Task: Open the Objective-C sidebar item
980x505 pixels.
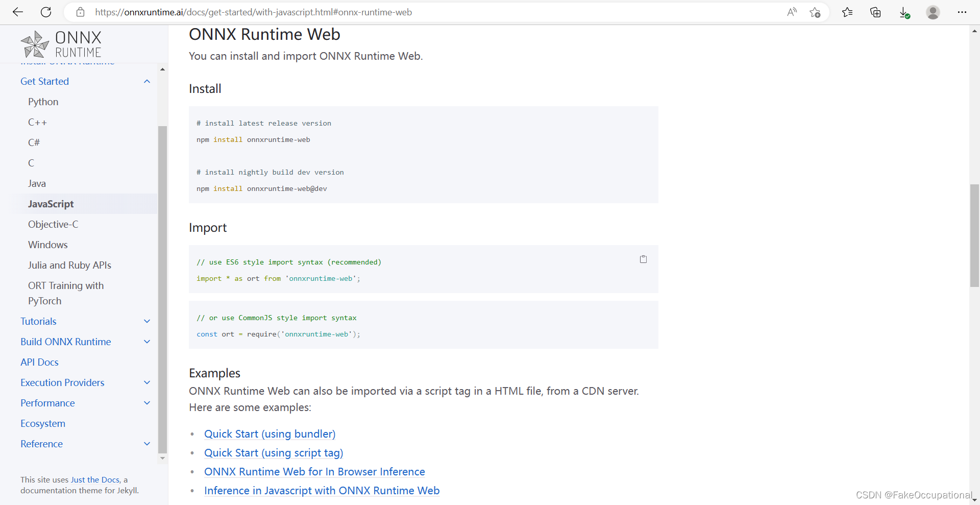Action: click(x=53, y=224)
